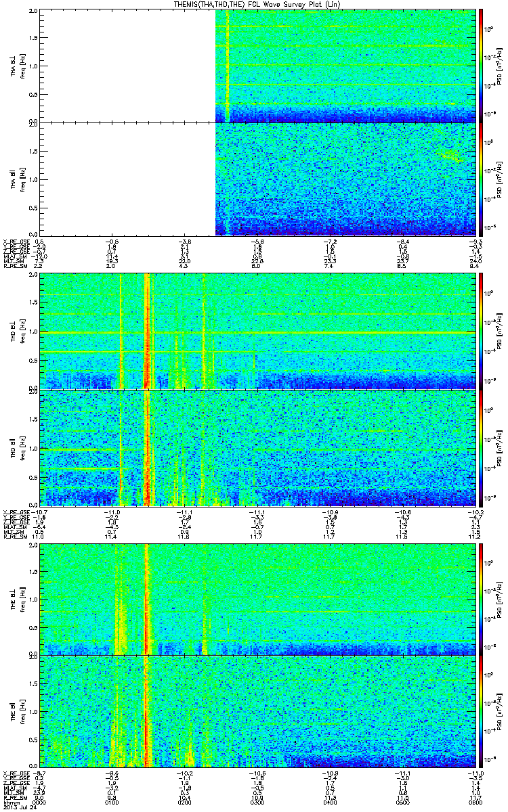Select the THA BII spectrogram panel
Image resolution: width=508 pixels, height=812 pixels.
pyautogui.click(x=257, y=179)
